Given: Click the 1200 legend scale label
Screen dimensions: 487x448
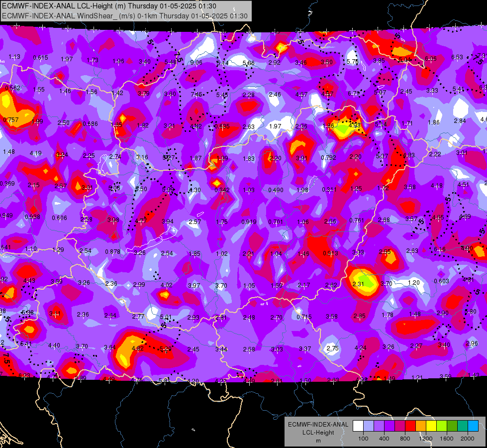Looking at the screenshot, I should 425,439.
